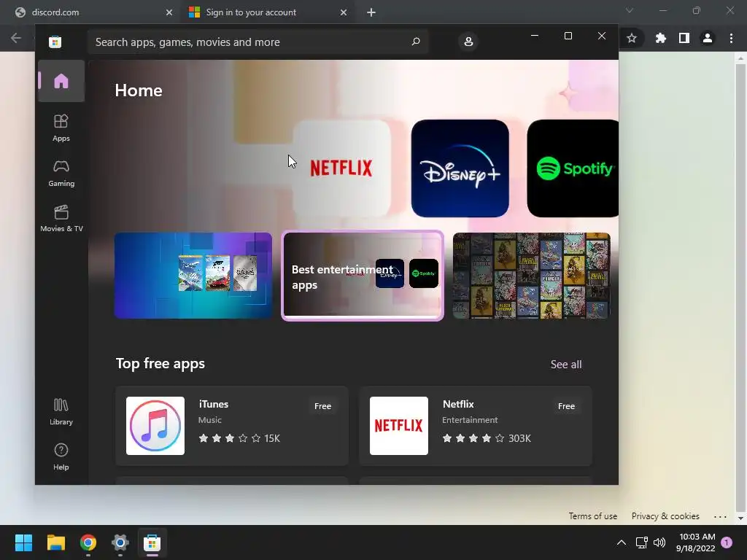Click the search apps, games, movies field
The image size is (747, 560).
point(258,42)
